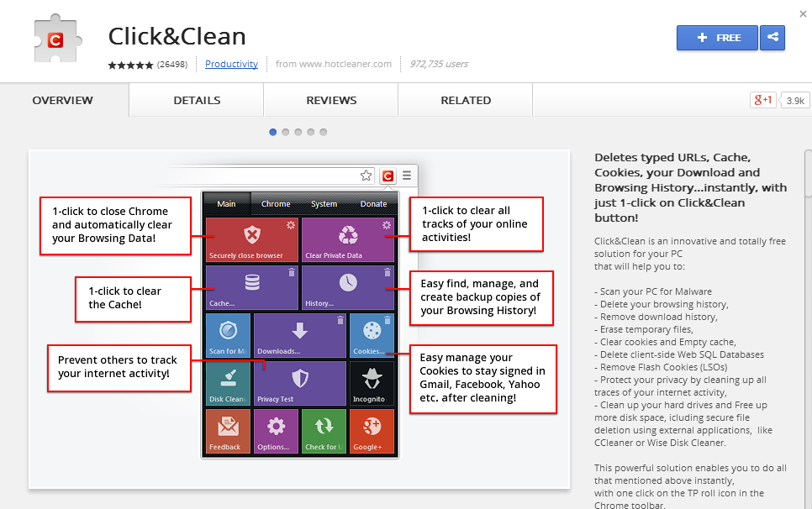Click the share icon button

pyautogui.click(x=772, y=38)
